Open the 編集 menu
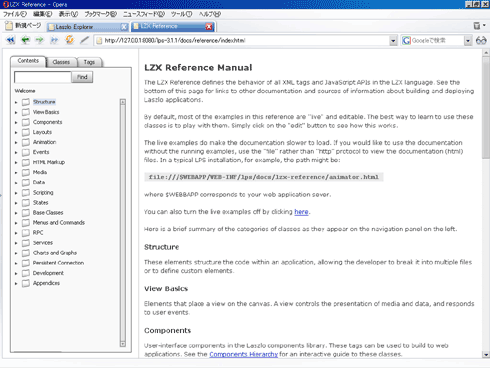Viewport: 490px width, 368px height. (43, 14)
